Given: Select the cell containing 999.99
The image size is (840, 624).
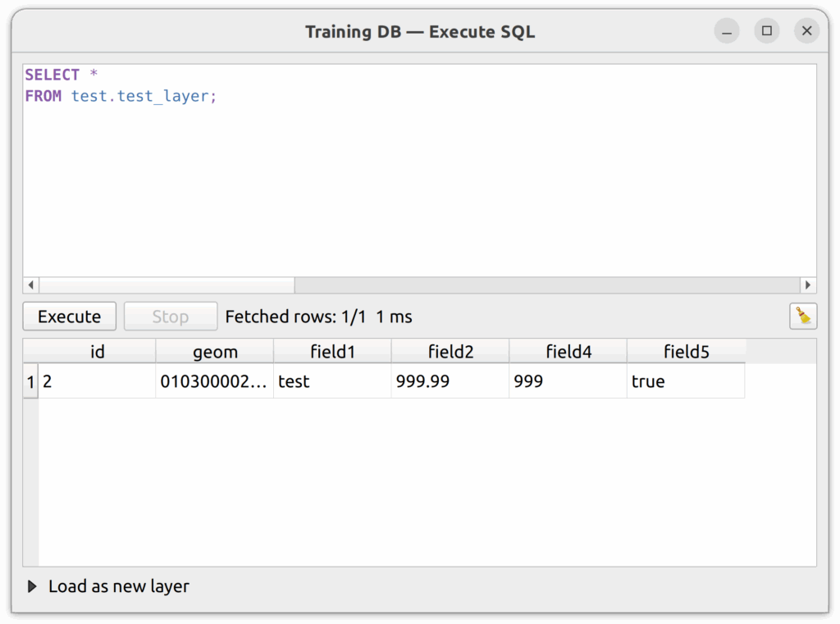Looking at the screenshot, I should (x=450, y=382).
